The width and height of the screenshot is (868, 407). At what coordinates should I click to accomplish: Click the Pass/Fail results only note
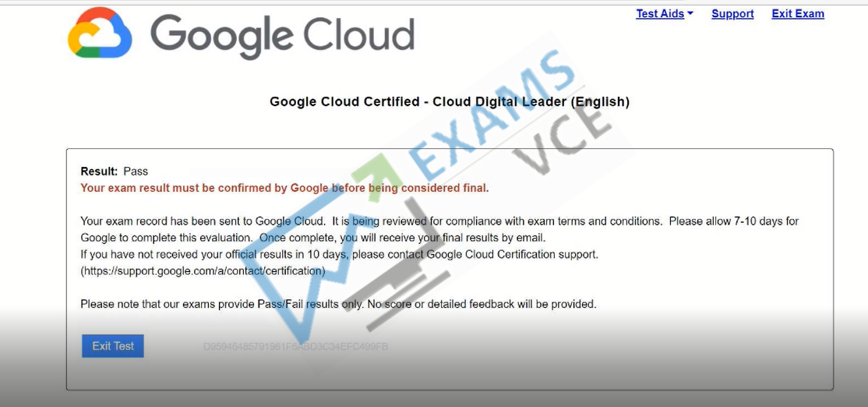click(x=339, y=304)
